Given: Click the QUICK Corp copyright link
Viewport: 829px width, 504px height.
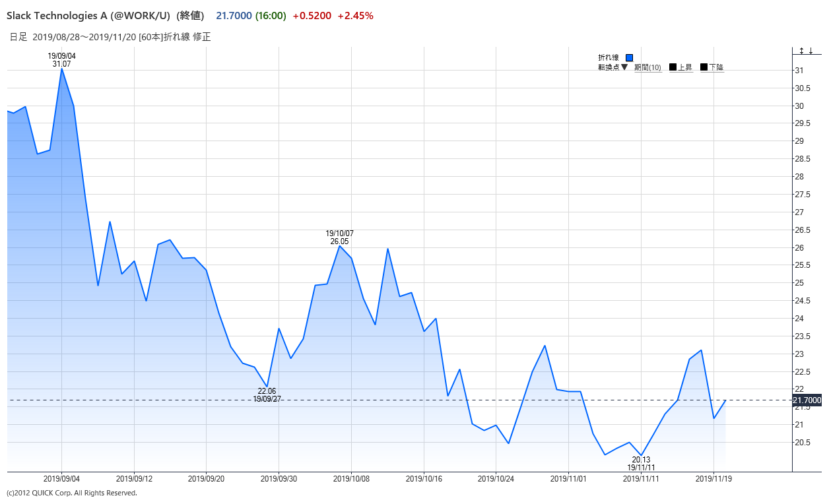Looking at the screenshot, I should (71, 493).
